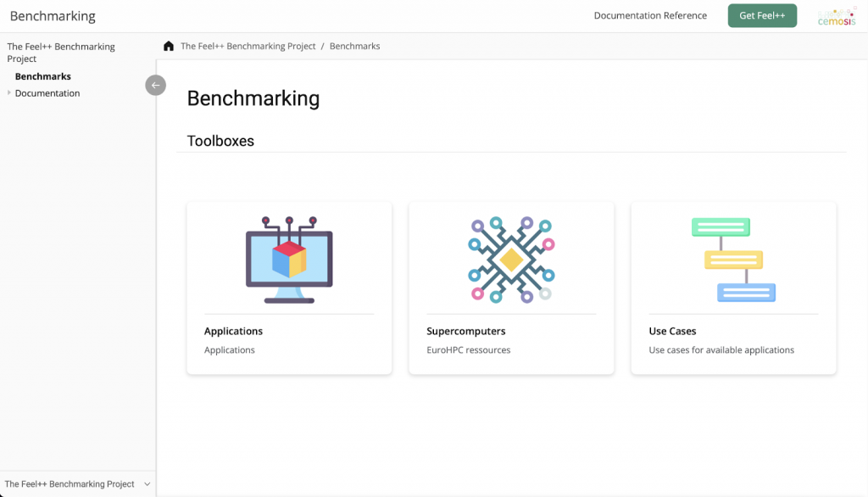The image size is (868, 497).
Task: Click the home icon in breadcrumb
Action: [169, 46]
